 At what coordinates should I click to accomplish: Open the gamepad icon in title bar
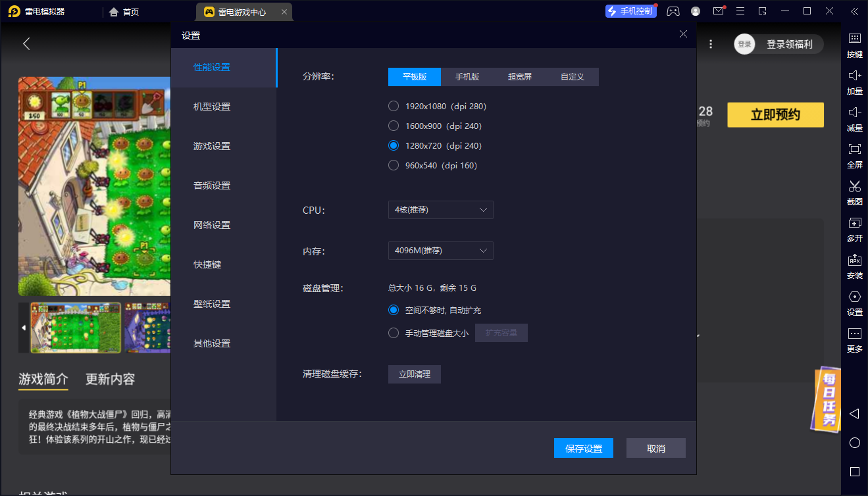(673, 11)
